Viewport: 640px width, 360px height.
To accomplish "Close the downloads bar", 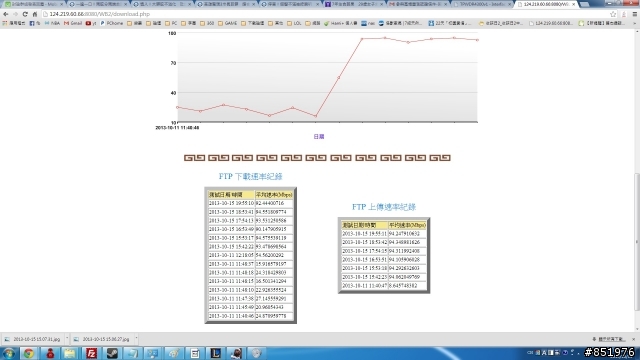I will point(633,339).
